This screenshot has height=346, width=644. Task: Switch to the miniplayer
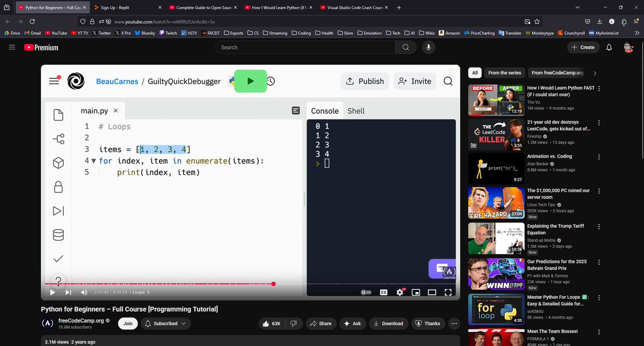point(416,292)
